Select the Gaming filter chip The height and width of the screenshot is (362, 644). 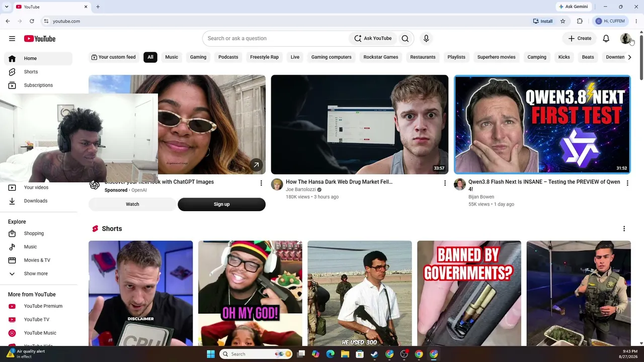coord(198,57)
